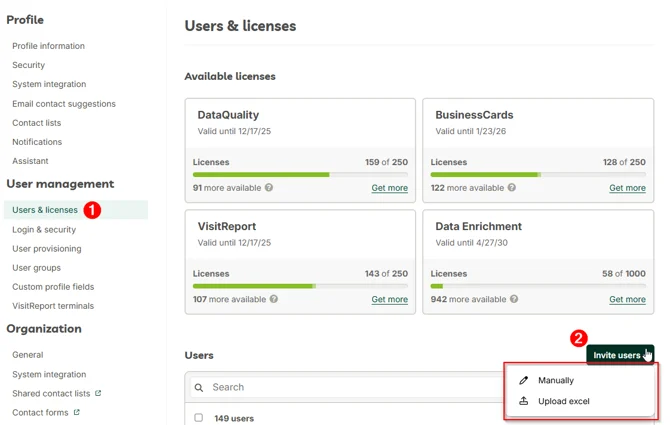The image size is (670, 425).
Task: Click the pencil icon for Manually
Action: click(523, 380)
